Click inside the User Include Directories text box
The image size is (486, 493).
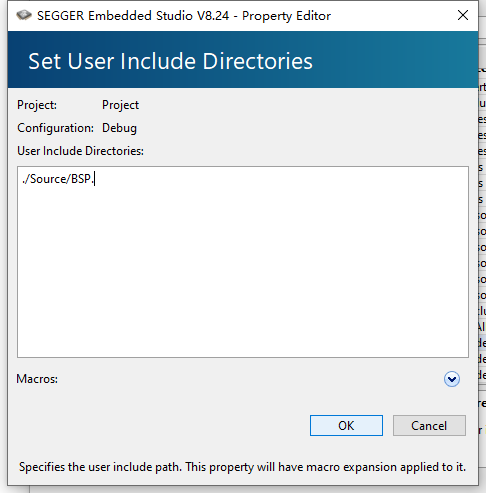pyautogui.click(x=243, y=262)
